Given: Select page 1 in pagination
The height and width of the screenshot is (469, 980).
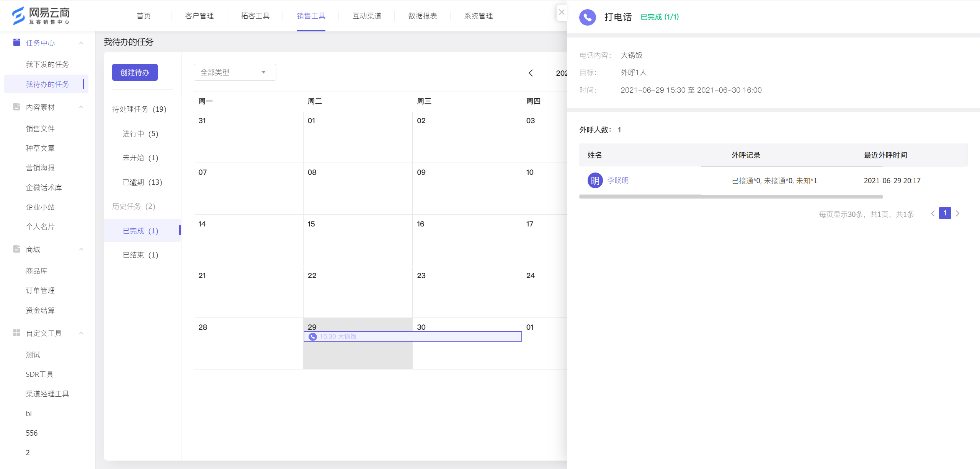Looking at the screenshot, I should [x=945, y=213].
